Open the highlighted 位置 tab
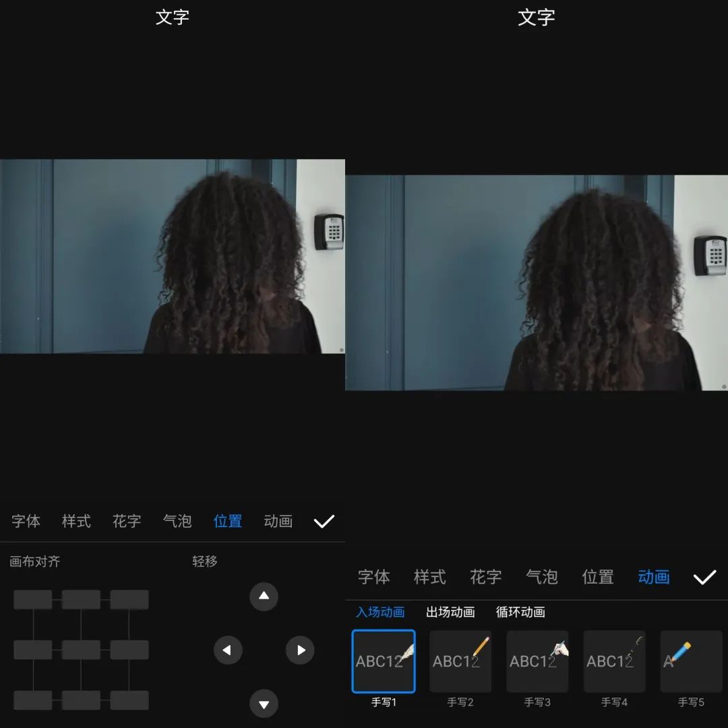The height and width of the screenshot is (728, 728). pyautogui.click(x=228, y=521)
